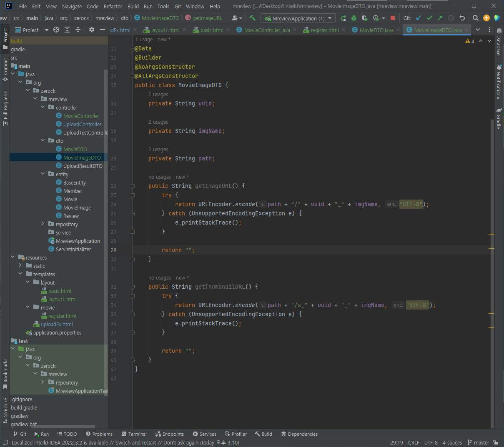The image size is (504, 447).
Task: Open the Git menu
Action: coord(178,6)
